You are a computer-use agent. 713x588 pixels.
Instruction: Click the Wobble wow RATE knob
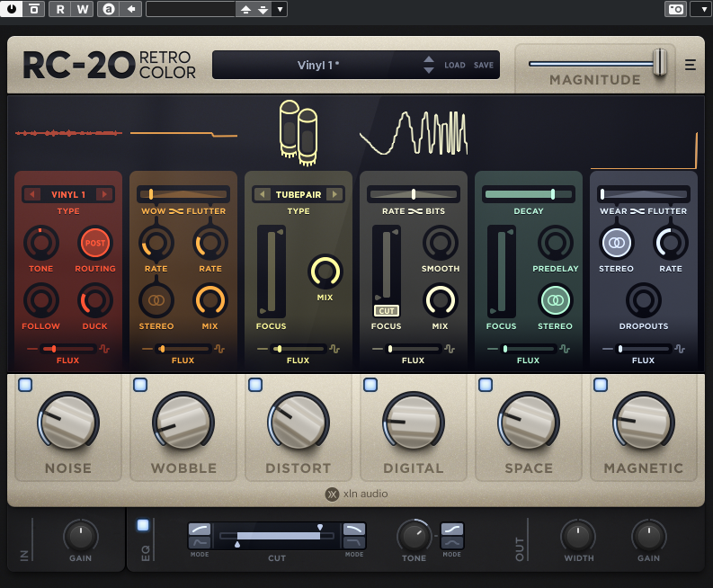(x=156, y=243)
